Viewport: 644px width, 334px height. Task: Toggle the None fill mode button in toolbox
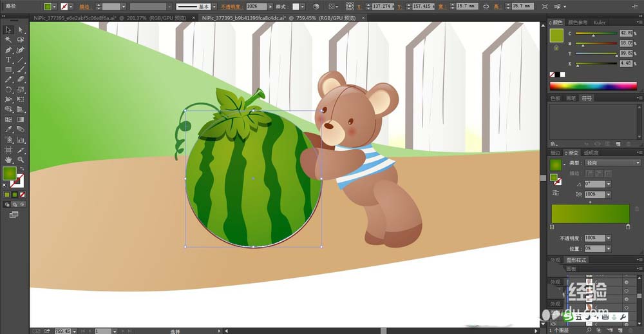pyautogui.click(x=23, y=195)
